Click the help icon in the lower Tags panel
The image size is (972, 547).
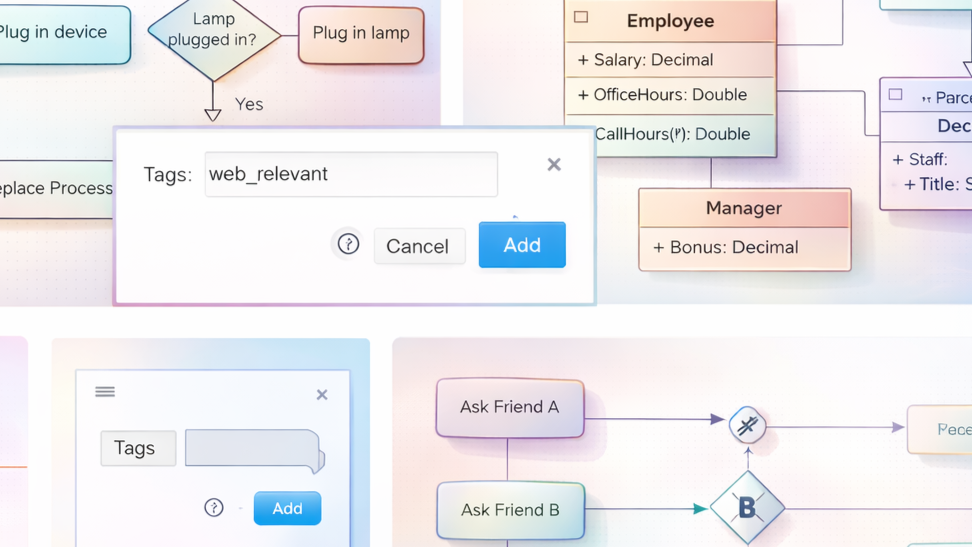click(x=214, y=508)
